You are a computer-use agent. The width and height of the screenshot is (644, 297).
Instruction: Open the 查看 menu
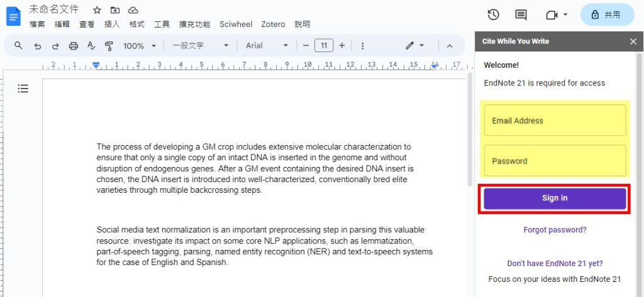[x=87, y=24]
